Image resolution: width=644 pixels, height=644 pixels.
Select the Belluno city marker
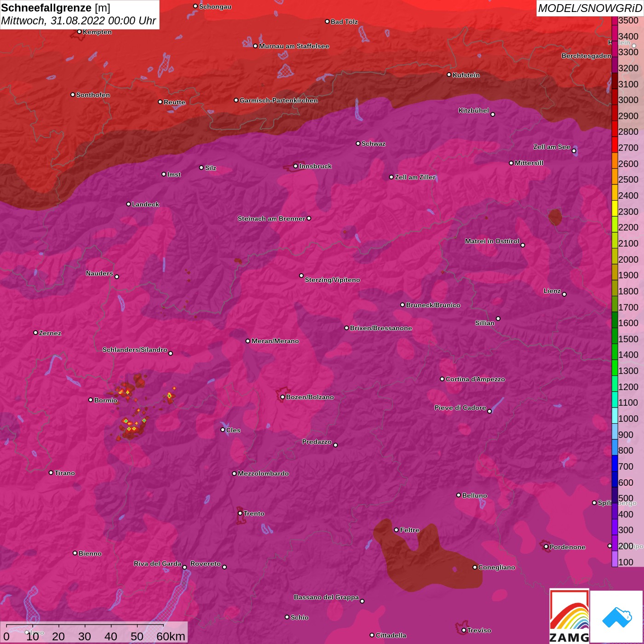(x=458, y=495)
